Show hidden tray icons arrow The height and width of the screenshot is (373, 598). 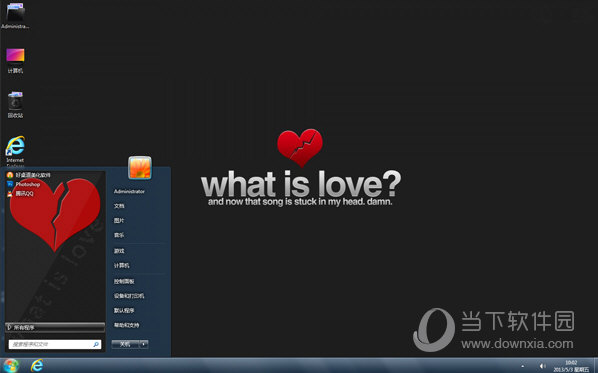pyautogui.click(x=522, y=366)
